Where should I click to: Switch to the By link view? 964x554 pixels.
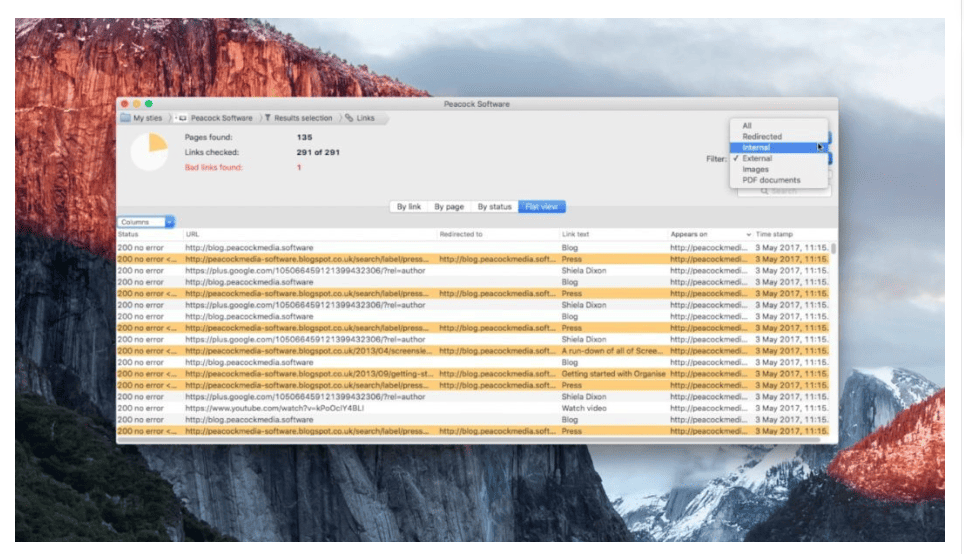tap(409, 207)
